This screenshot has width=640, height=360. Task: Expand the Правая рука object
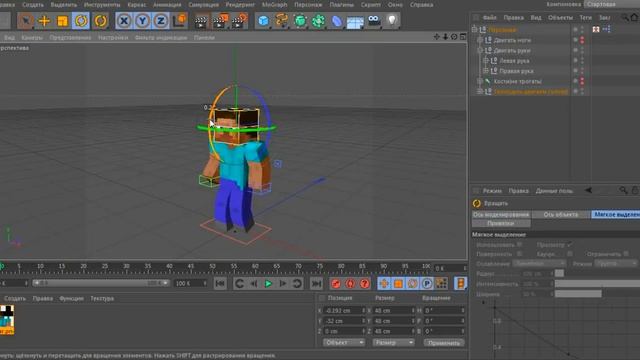pos(486,71)
